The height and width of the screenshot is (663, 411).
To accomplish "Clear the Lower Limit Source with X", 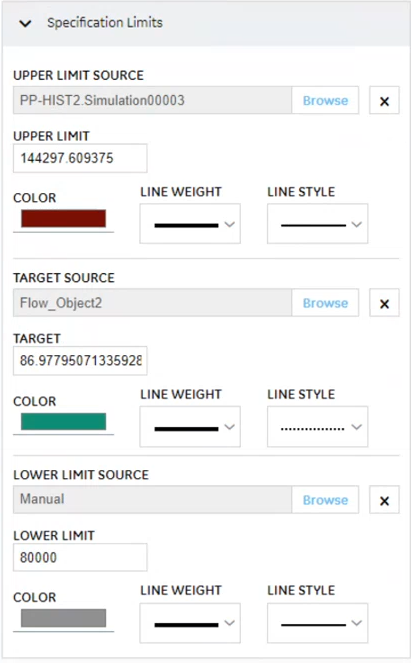I will 384,500.
